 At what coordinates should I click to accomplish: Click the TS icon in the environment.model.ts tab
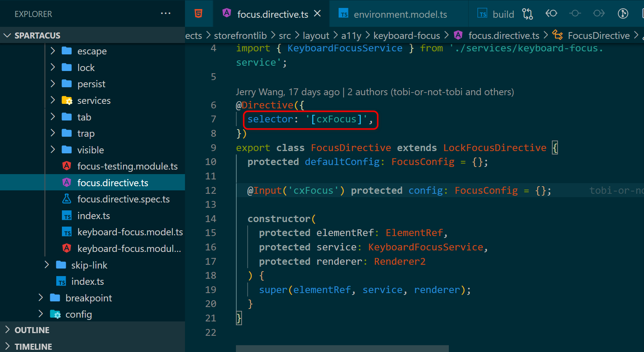tap(344, 14)
